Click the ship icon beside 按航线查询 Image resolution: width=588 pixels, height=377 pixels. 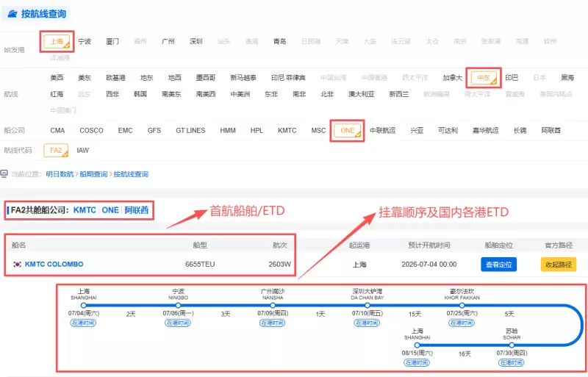click(12, 14)
